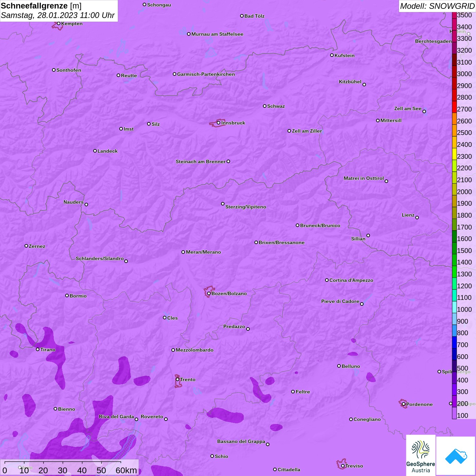Click the Bormio location dot
The width and height of the screenshot is (476, 476).
[67, 295]
